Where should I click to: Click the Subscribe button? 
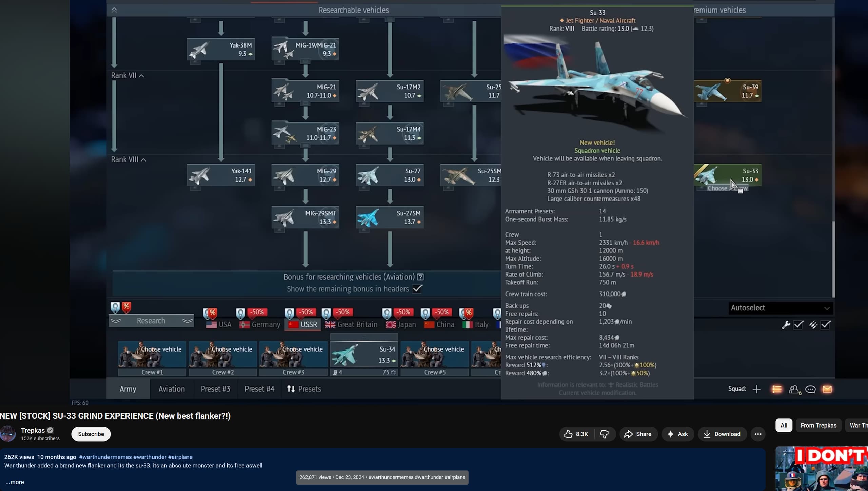[91, 434]
